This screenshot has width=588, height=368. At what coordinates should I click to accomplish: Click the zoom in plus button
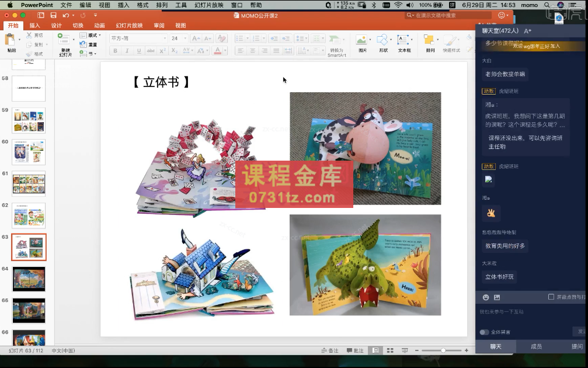[x=467, y=350]
